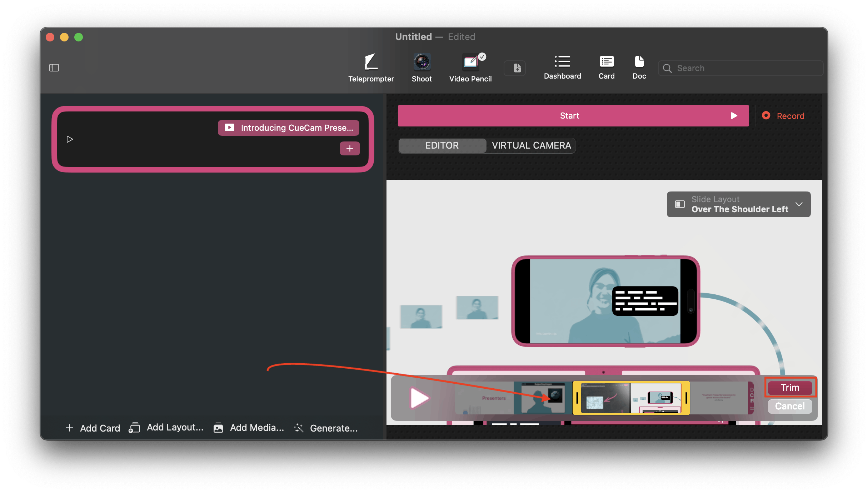This screenshot has width=868, height=493.
Task: Toggle the sidebar panel icon
Action: [x=54, y=68]
